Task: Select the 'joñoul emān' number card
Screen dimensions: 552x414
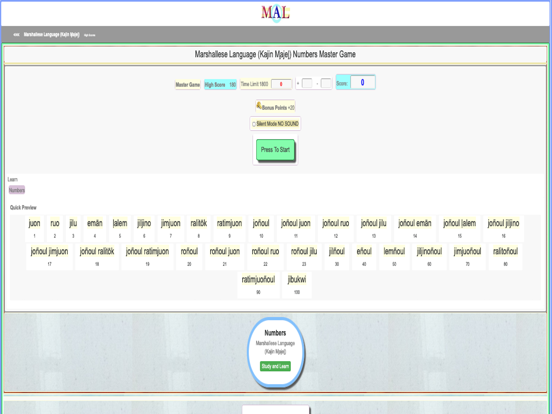Action: pyautogui.click(x=415, y=228)
